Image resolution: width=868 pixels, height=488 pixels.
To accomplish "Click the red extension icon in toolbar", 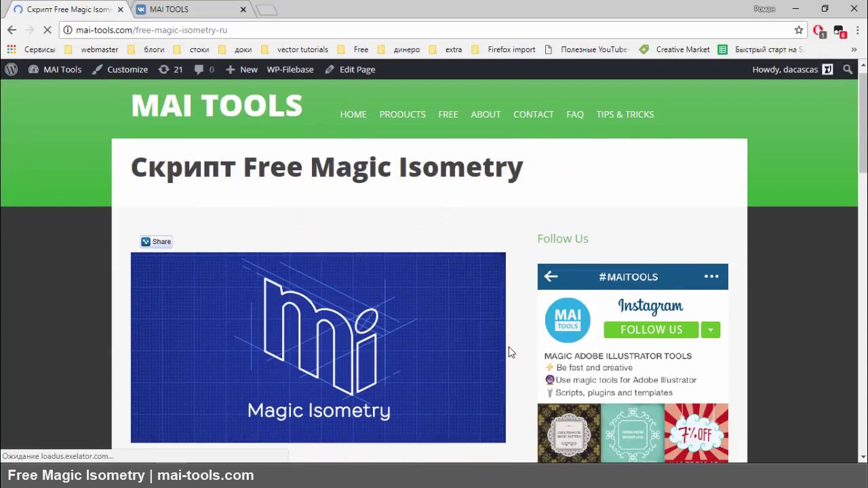I will pyautogui.click(x=818, y=30).
